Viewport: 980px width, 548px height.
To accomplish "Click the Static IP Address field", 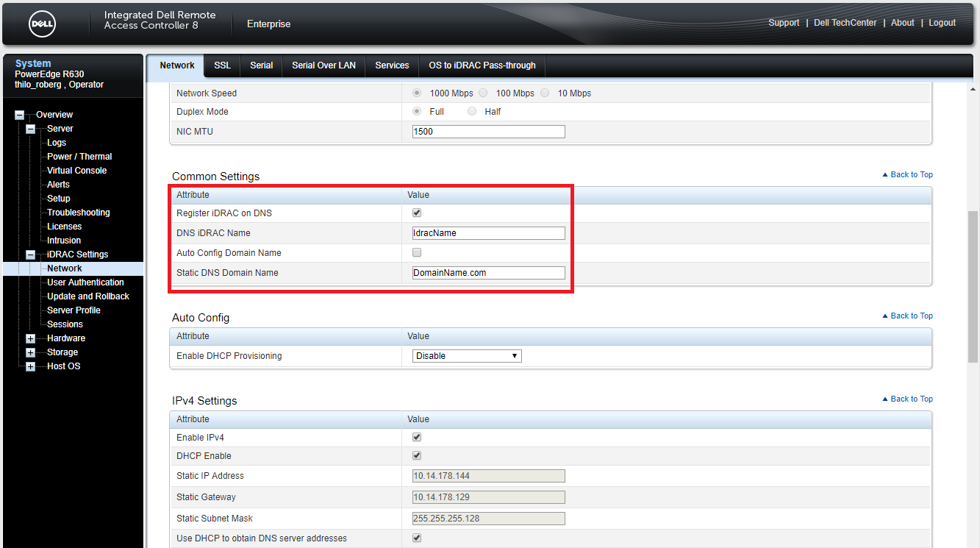I will click(x=489, y=476).
